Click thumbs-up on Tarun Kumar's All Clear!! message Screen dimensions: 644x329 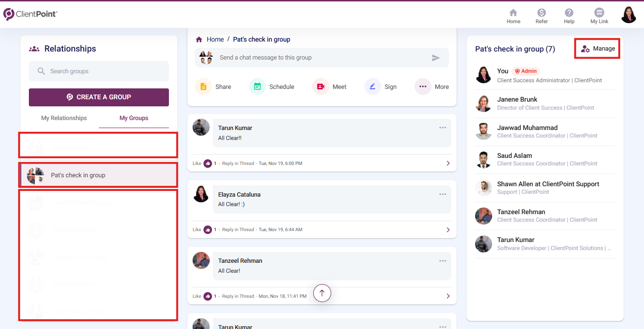(207, 163)
